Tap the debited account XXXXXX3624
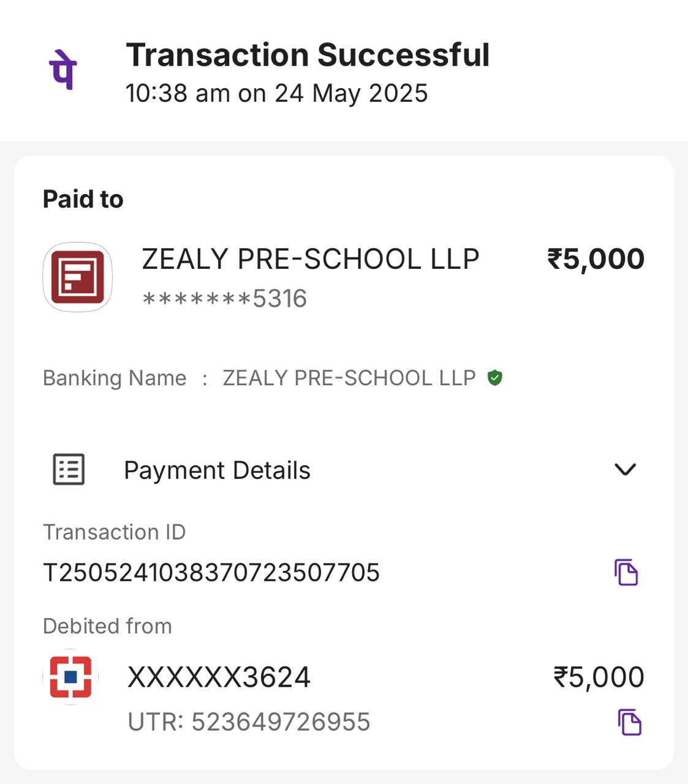688x784 pixels. click(x=219, y=677)
